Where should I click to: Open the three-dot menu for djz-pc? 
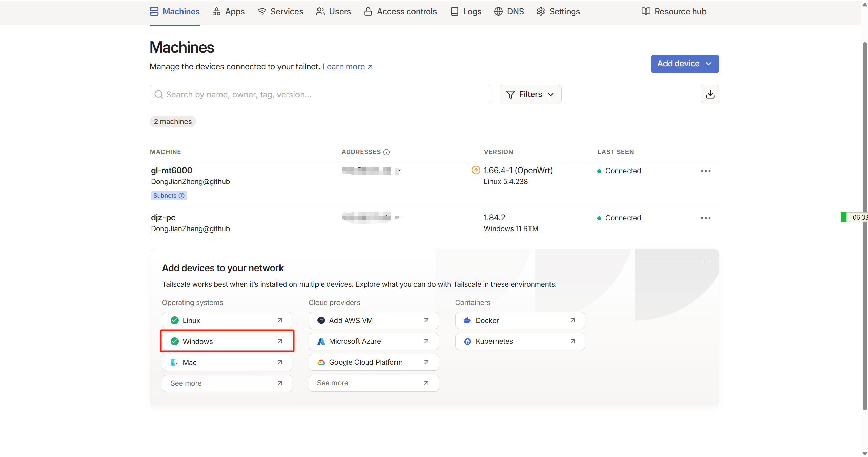[x=706, y=218]
